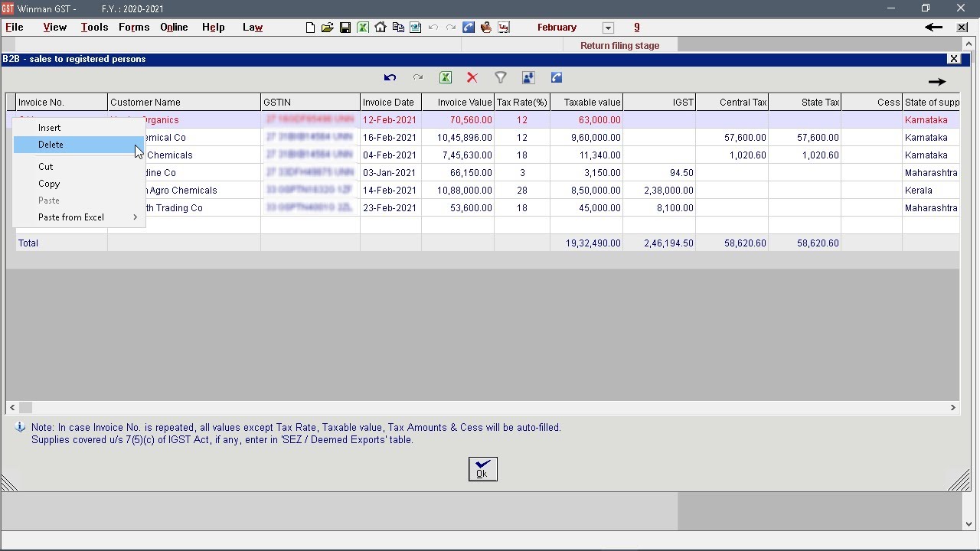Choose Copy from the context menu
This screenshot has width=980, height=551.
pos(79,184)
